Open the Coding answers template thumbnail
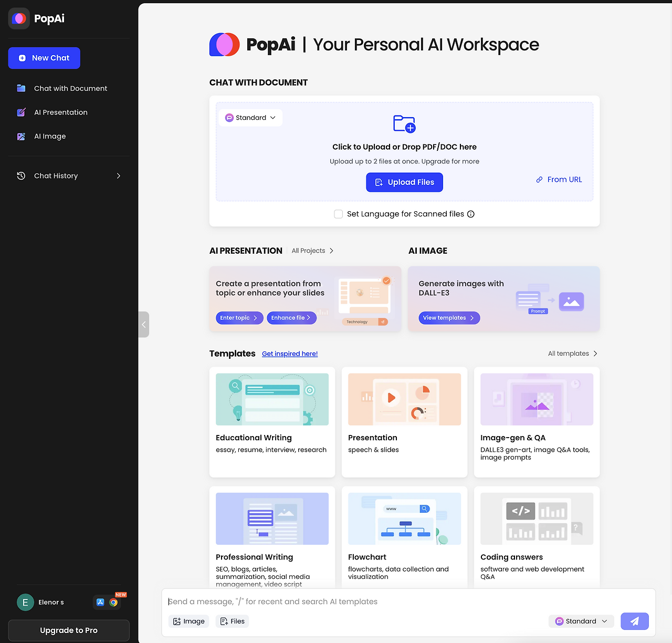The height and width of the screenshot is (643, 672). 537,518
